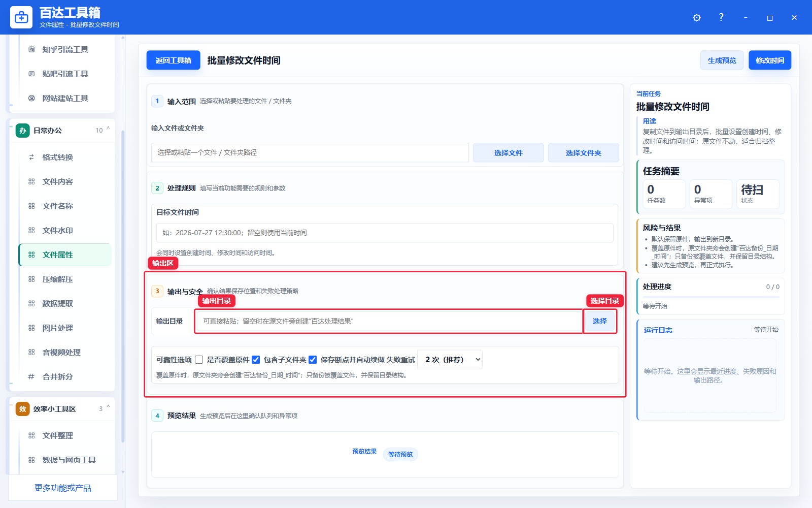
Task: Open 文件水印 in the sidebar
Action: pyautogui.click(x=65, y=230)
